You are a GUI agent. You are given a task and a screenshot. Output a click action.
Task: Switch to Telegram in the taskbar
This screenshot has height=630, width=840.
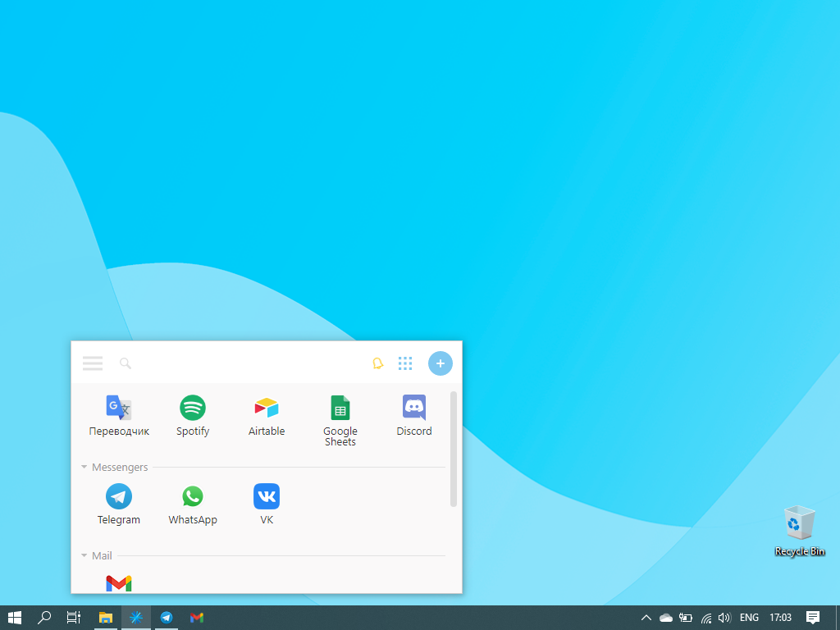coord(166,618)
